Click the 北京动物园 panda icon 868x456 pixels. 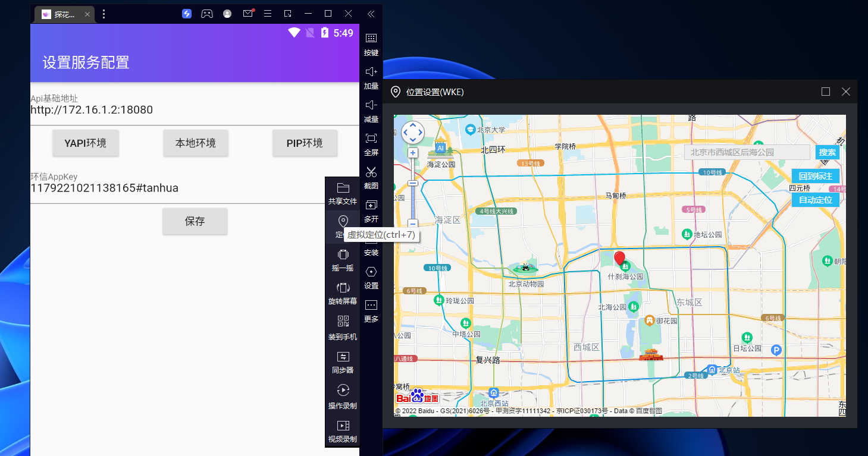(526, 269)
